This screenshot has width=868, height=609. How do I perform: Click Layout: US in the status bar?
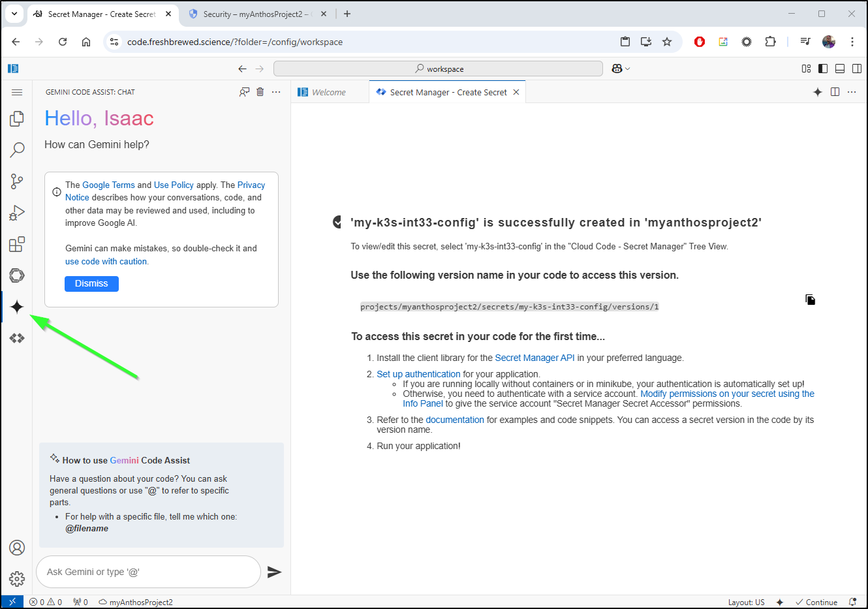click(x=746, y=602)
